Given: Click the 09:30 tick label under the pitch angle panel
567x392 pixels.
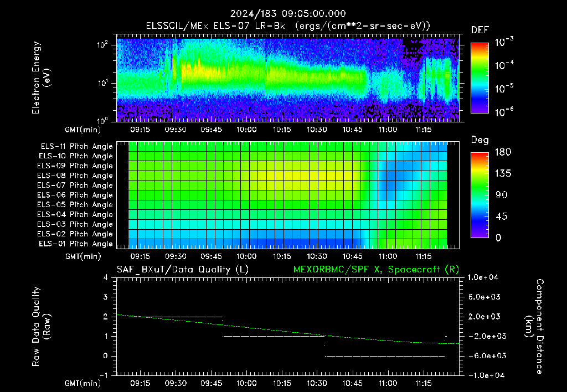Looking at the screenshot, I should [x=176, y=256].
